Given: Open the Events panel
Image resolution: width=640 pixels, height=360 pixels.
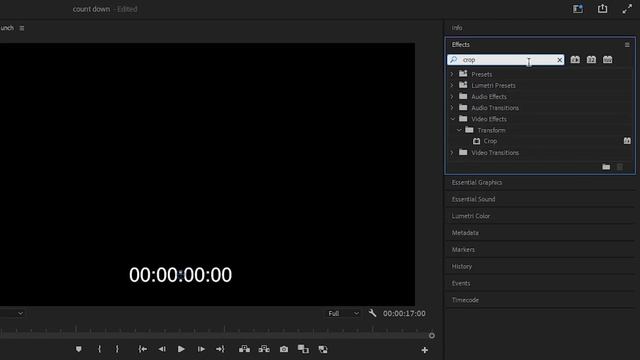Looking at the screenshot, I should [461, 283].
